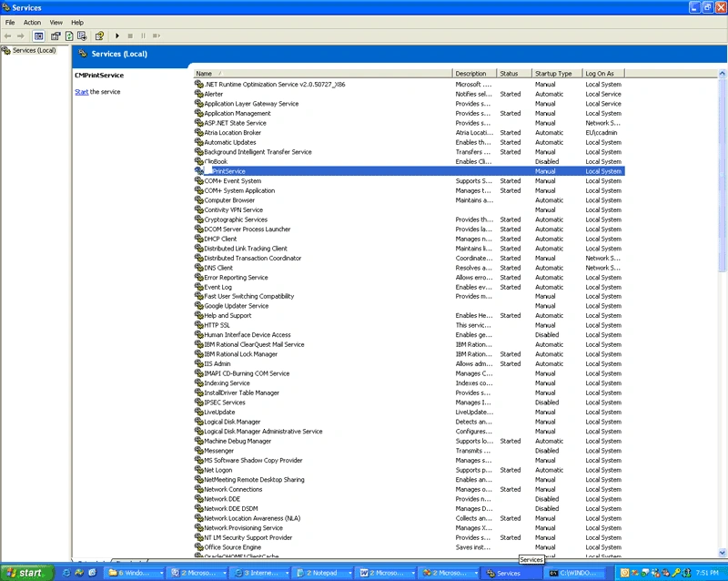The width and height of the screenshot is (728, 581).
Task: Select the Contivity VPN Service row
Action: click(x=409, y=209)
